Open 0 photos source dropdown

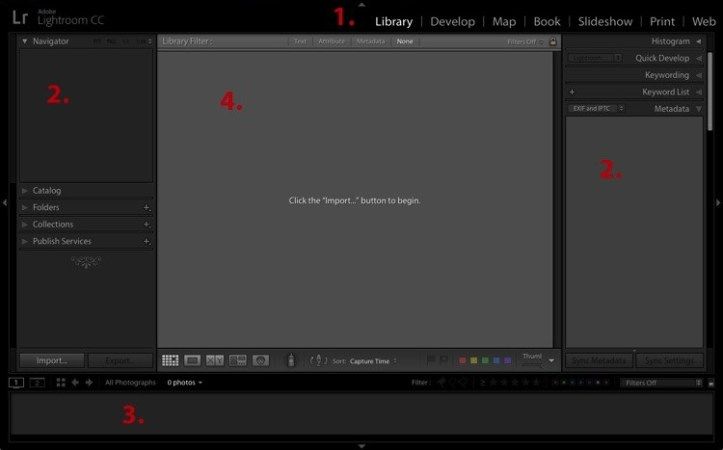tap(184, 382)
